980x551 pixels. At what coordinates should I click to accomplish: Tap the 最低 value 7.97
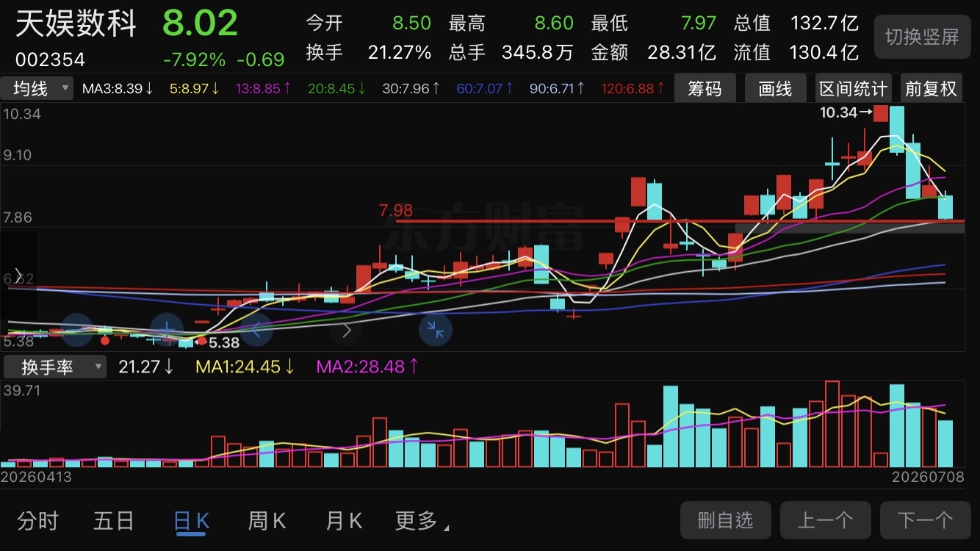click(698, 23)
